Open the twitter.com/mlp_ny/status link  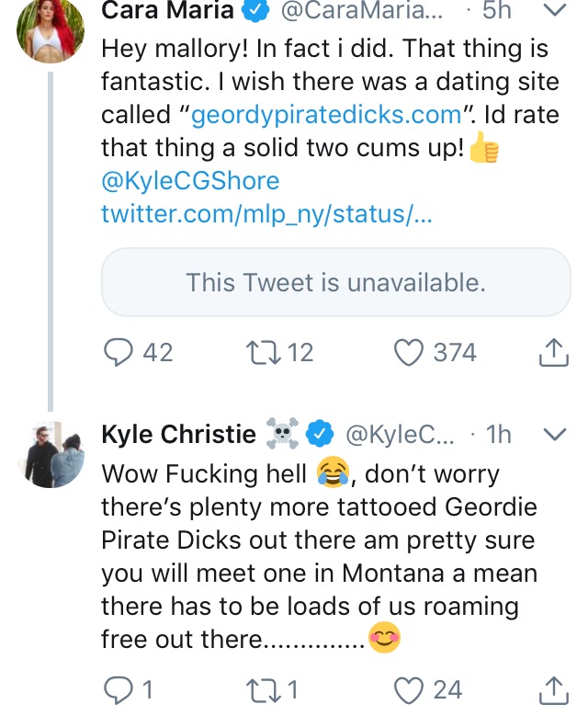click(266, 214)
